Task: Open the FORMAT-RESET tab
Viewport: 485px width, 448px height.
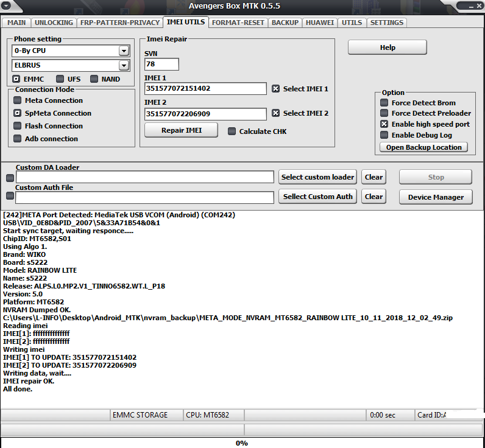Action: point(238,23)
